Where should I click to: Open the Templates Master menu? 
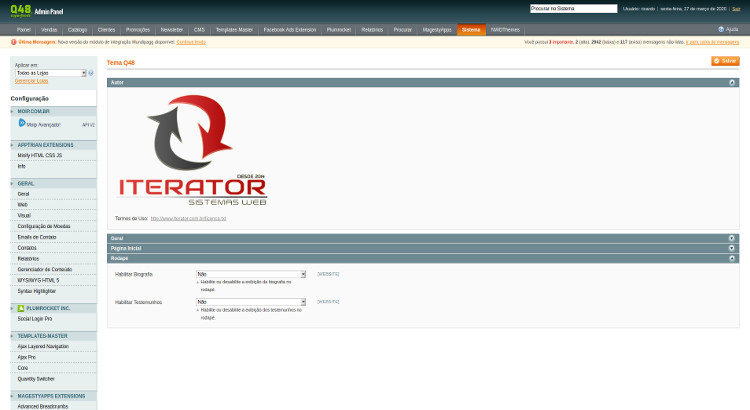(234, 30)
